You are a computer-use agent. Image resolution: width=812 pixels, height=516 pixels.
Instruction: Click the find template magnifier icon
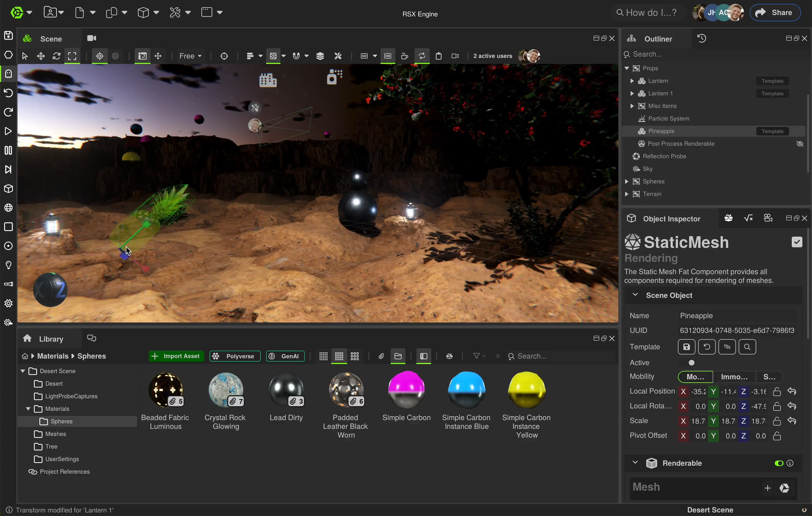tap(747, 347)
